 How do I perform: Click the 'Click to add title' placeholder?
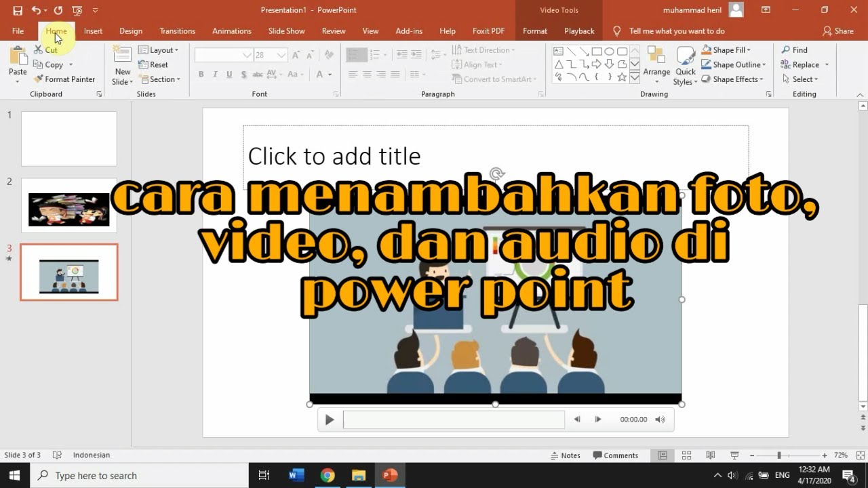[x=496, y=157]
